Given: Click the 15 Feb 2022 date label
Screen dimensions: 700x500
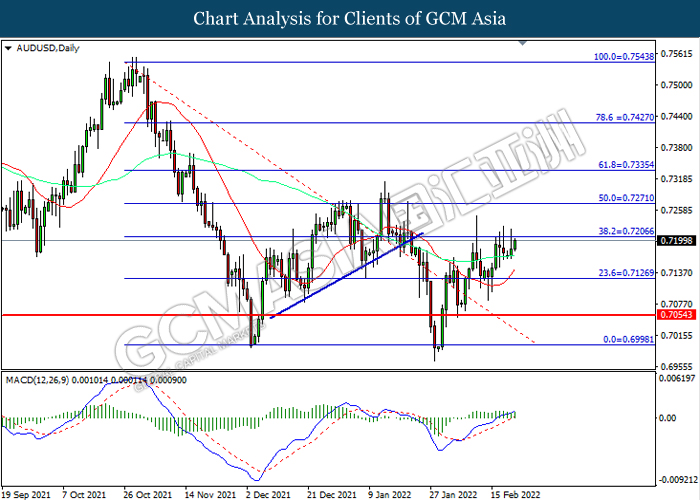Looking at the screenshot, I should (515, 495).
